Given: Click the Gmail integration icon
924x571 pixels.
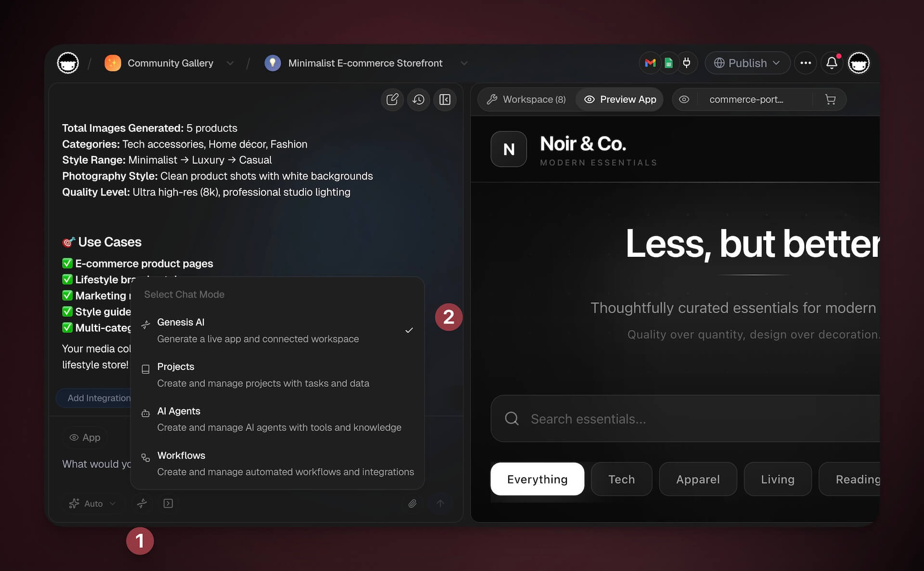Looking at the screenshot, I should point(650,63).
